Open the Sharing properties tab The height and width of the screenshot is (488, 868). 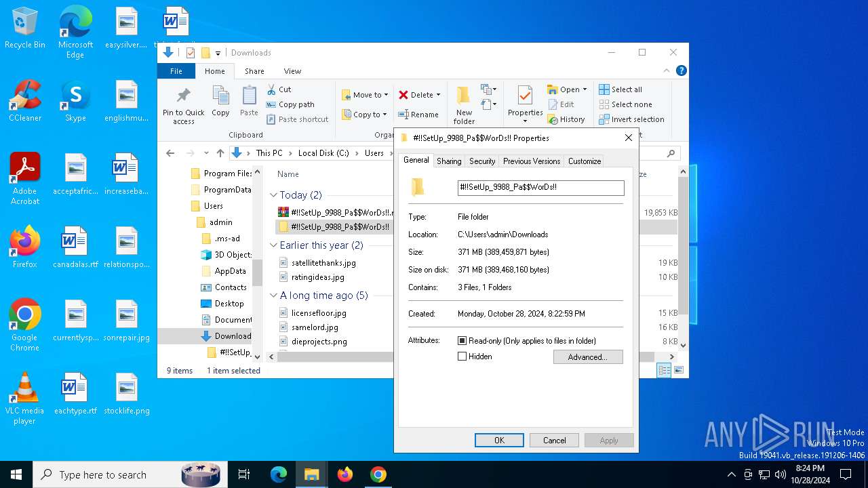click(449, 161)
